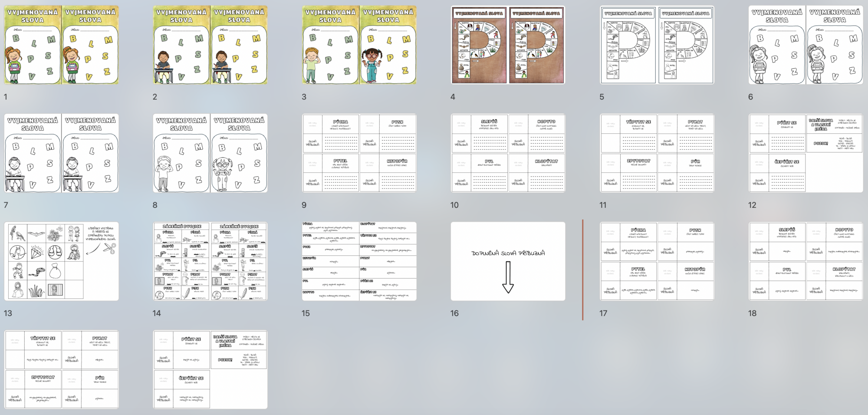Screen dimensions: 868x415
Task: Select slide 4 with brown letter P boards
Action: click(508, 45)
